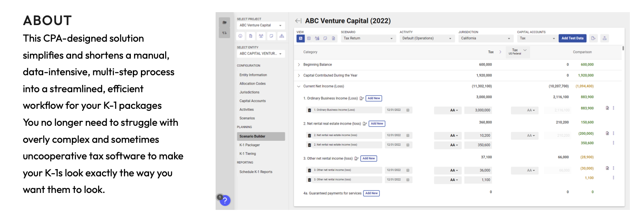Click the document icon on the 883,900 comparison row
Viewport: 644px width, 218px height.
(607, 108)
